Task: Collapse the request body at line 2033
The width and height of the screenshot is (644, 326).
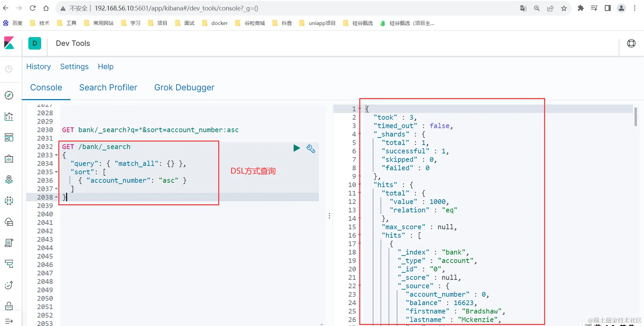Action: 56,155
